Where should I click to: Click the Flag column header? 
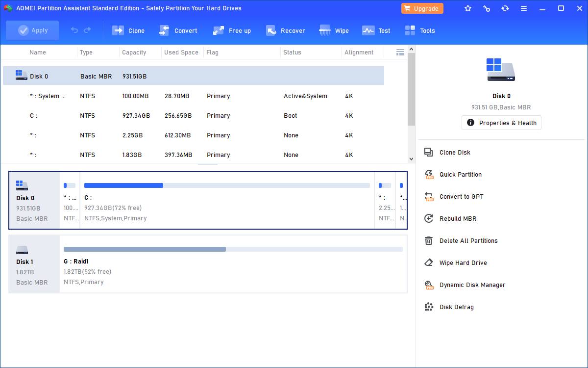(x=212, y=52)
